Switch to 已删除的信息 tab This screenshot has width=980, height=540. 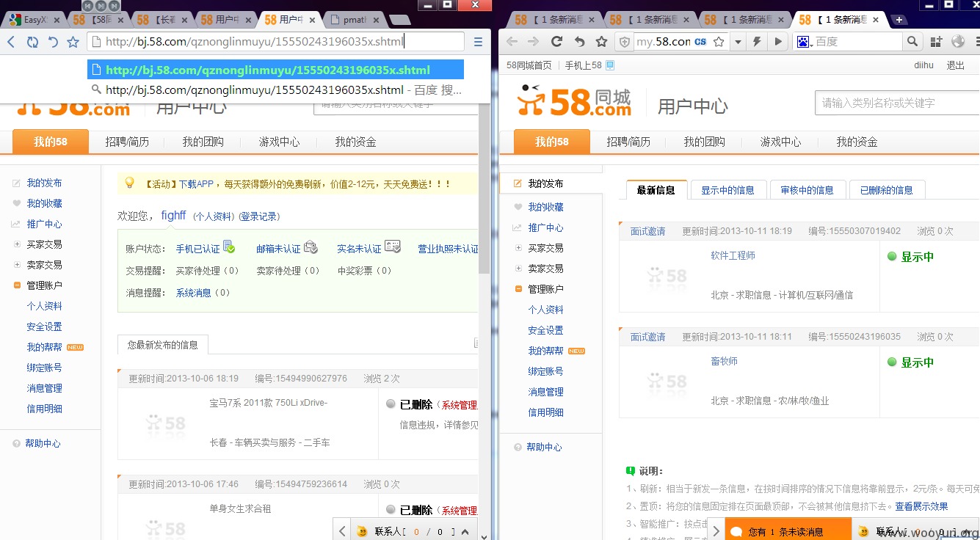887,190
